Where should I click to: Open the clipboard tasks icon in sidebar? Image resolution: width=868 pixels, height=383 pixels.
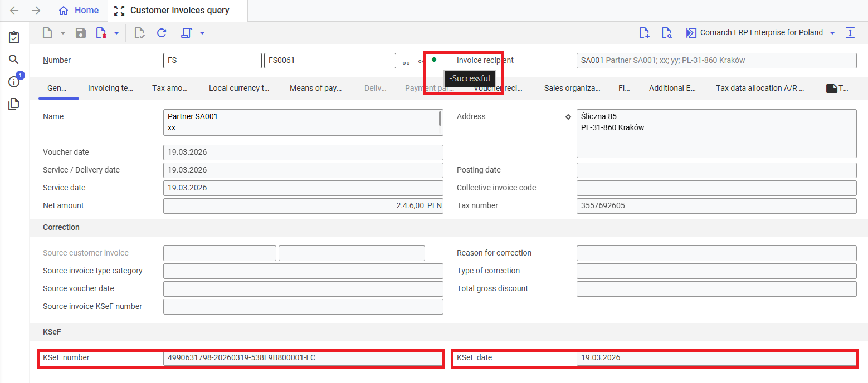[14, 38]
